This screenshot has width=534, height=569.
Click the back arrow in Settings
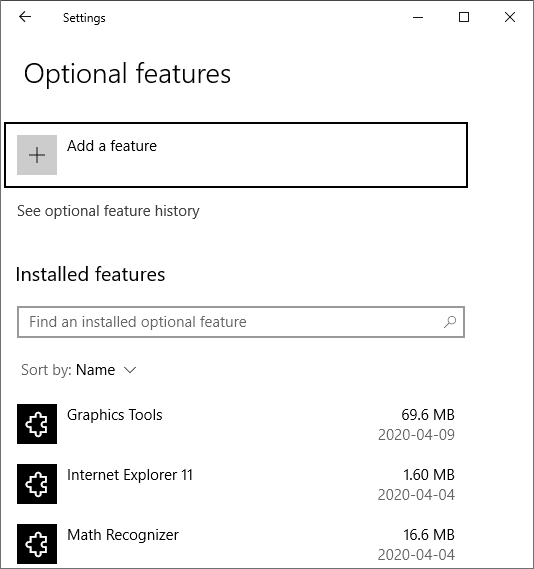25,17
